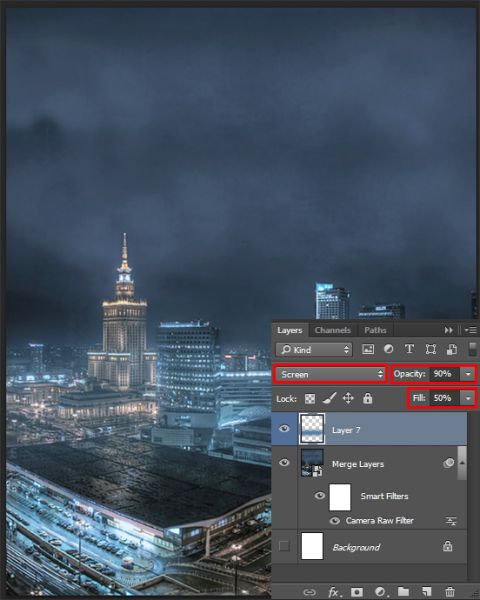Image resolution: width=480 pixels, height=600 pixels.
Task: Select the Background layer name
Action: click(356, 548)
